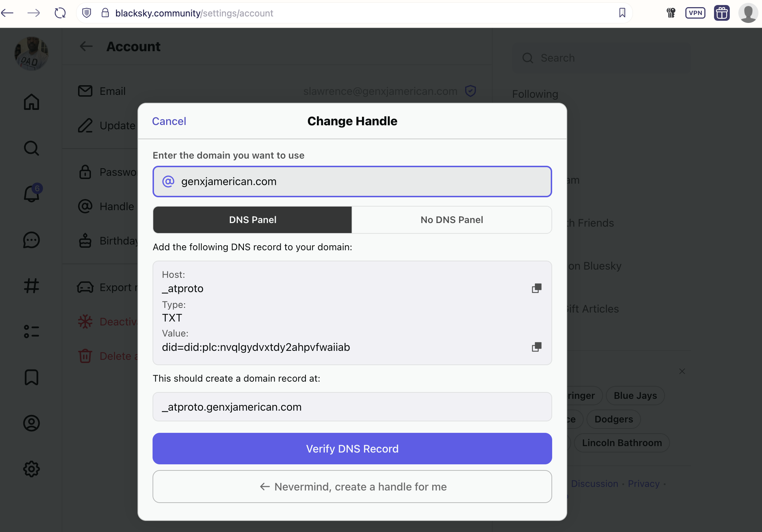Viewport: 762px width, 532px height.
Task: Choose Nevermind, create a handle for me
Action: 352,487
